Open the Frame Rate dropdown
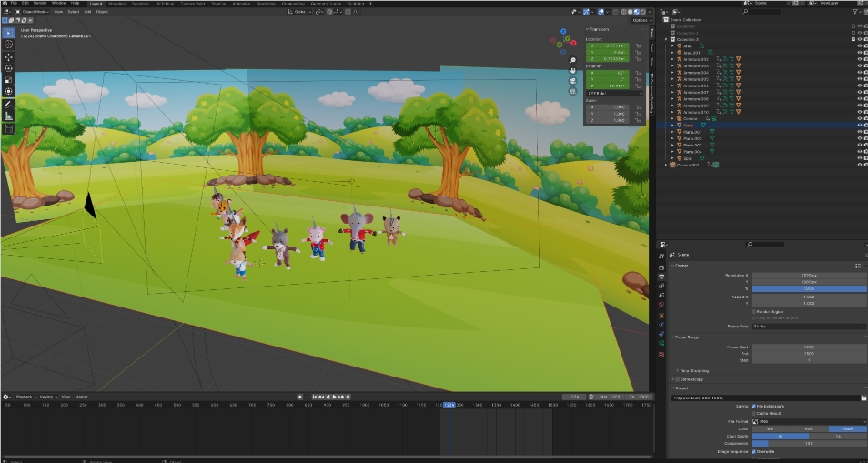This screenshot has width=868, height=463. pyautogui.click(x=810, y=327)
